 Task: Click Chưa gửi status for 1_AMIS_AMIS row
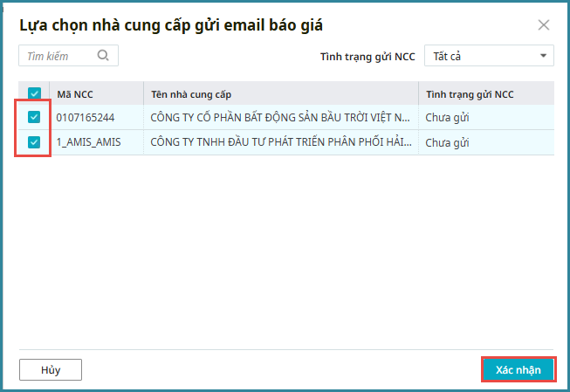447,142
